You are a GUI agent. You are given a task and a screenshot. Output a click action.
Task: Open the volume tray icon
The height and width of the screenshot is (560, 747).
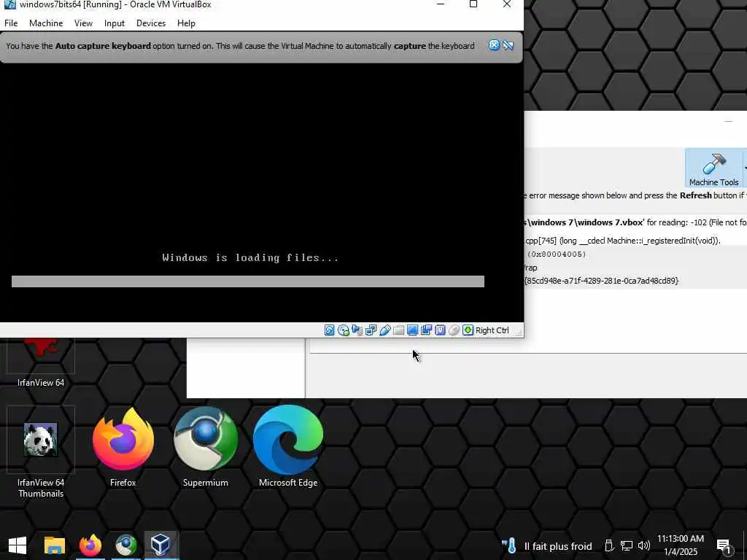pyautogui.click(x=643, y=546)
